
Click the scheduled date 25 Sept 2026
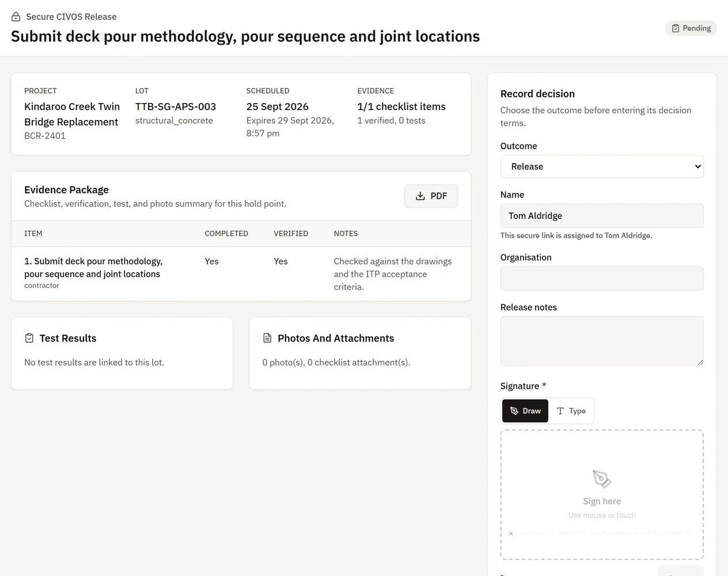click(278, 107)
